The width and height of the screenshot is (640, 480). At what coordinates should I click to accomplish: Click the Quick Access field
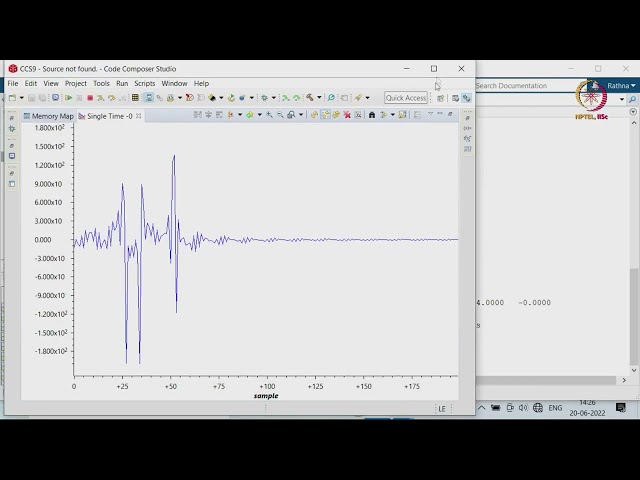tap(406, 98)
